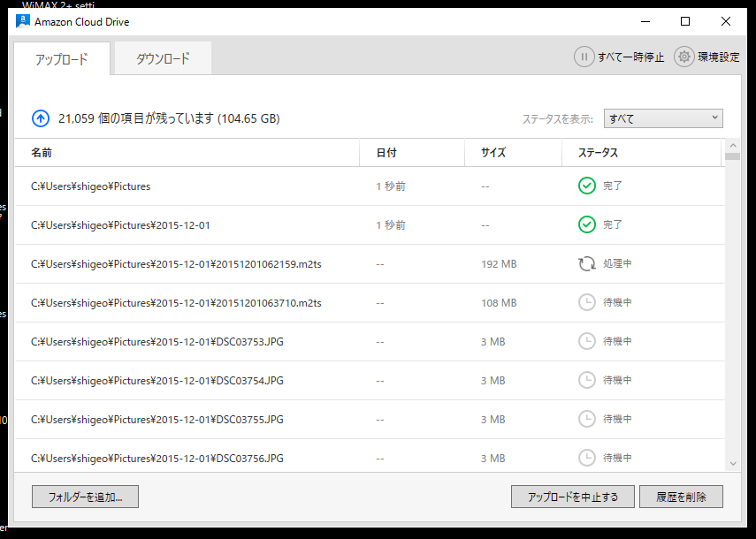756x539 pixels.
Task: Click the フォルダーを追加... button
Action: [86, 497]
